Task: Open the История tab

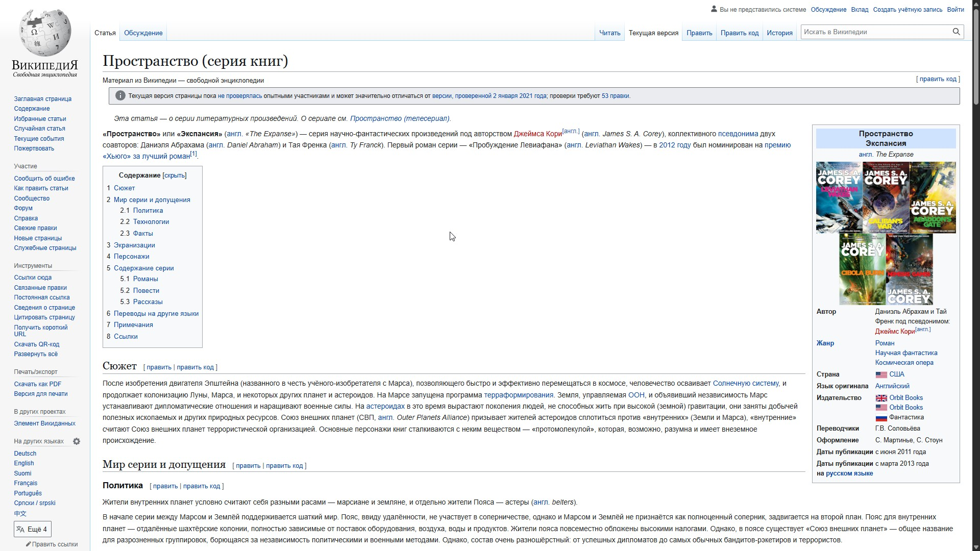Action: [779, 33]
